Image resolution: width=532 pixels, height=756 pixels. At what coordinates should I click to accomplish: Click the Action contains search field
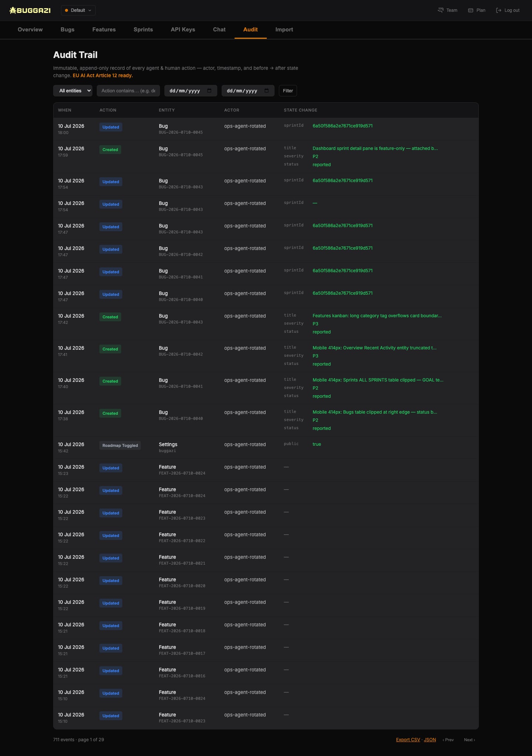(x=128, y=91)
